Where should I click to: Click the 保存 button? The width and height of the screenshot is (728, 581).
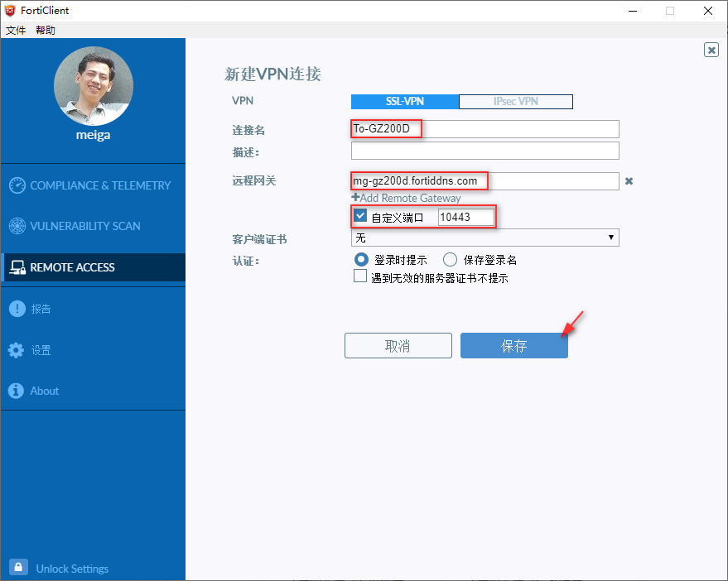tap(514, 345)
